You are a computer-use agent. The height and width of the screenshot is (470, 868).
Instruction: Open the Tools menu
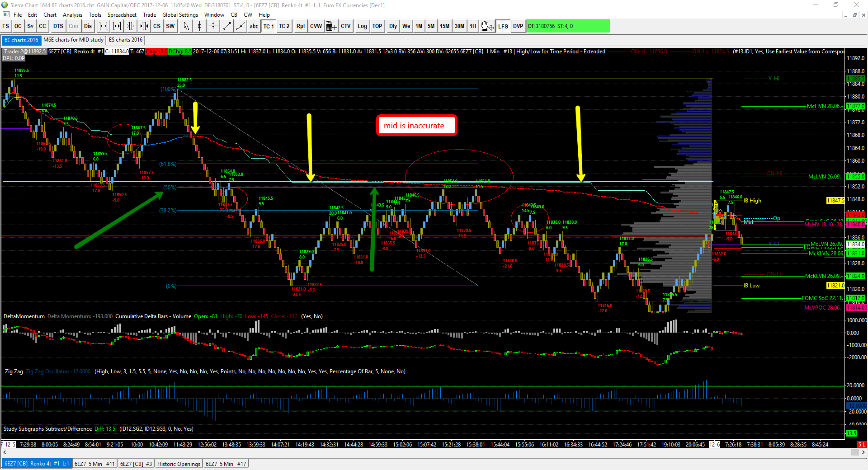tap(95, 15)
